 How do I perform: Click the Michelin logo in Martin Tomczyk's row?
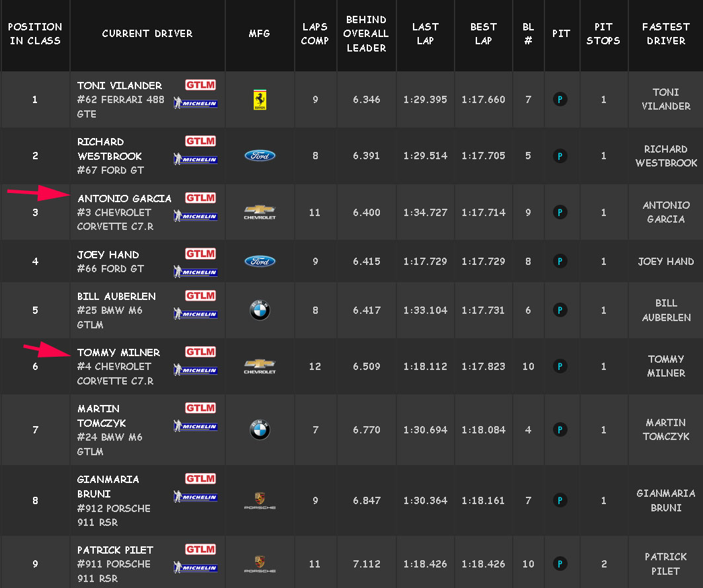point(196,426)
